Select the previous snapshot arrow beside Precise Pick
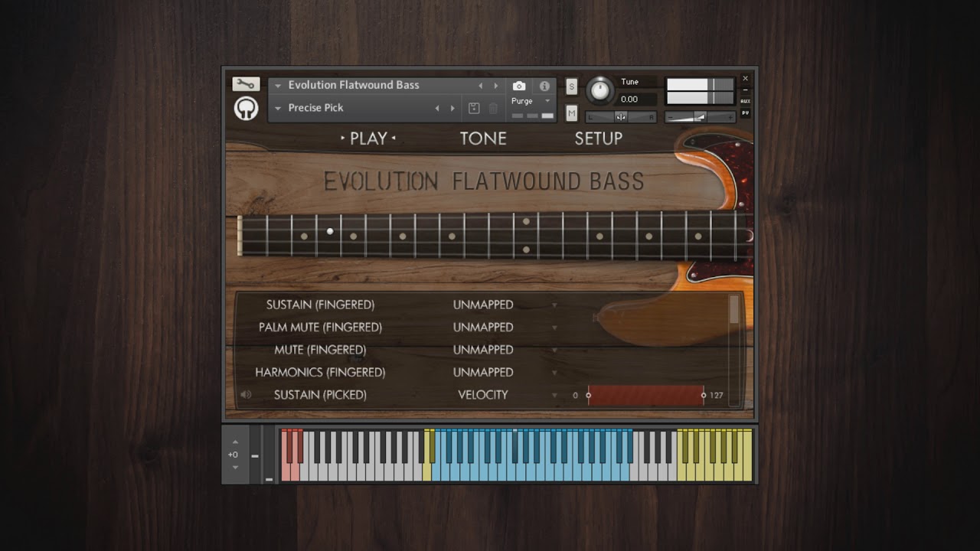 pos(437,108)
